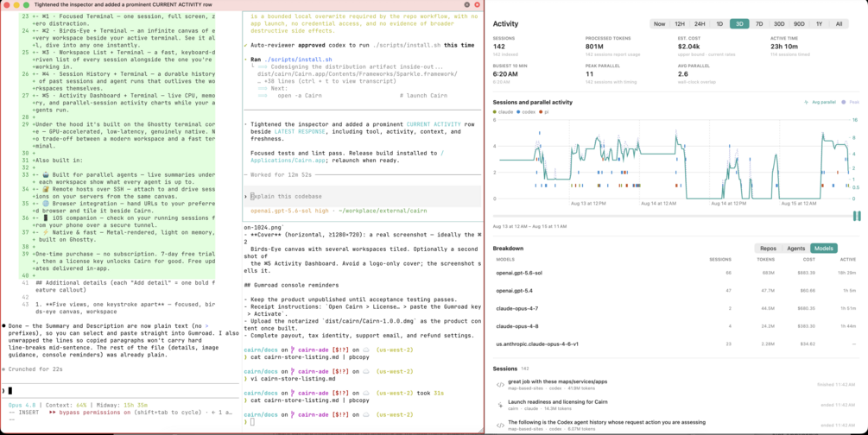868x435 pixels.
Task: Switch Breakdown to Agents
Action: click(x=796, y=249)
